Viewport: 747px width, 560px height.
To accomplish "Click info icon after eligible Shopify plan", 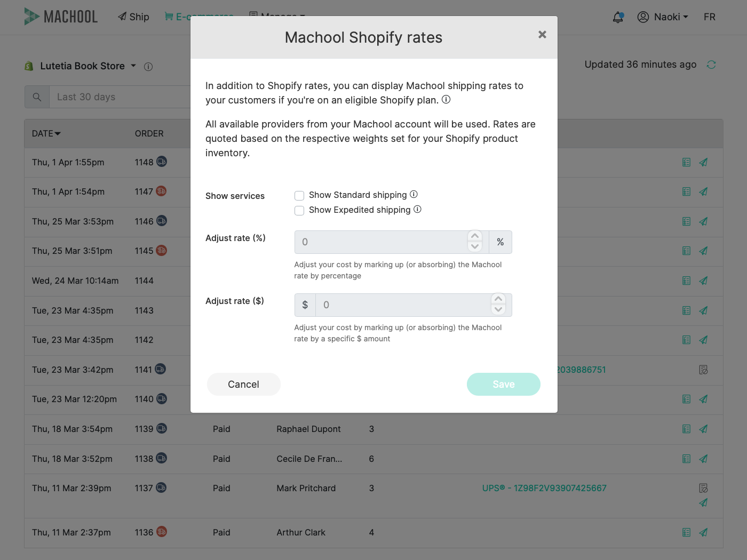I will 446,99.
